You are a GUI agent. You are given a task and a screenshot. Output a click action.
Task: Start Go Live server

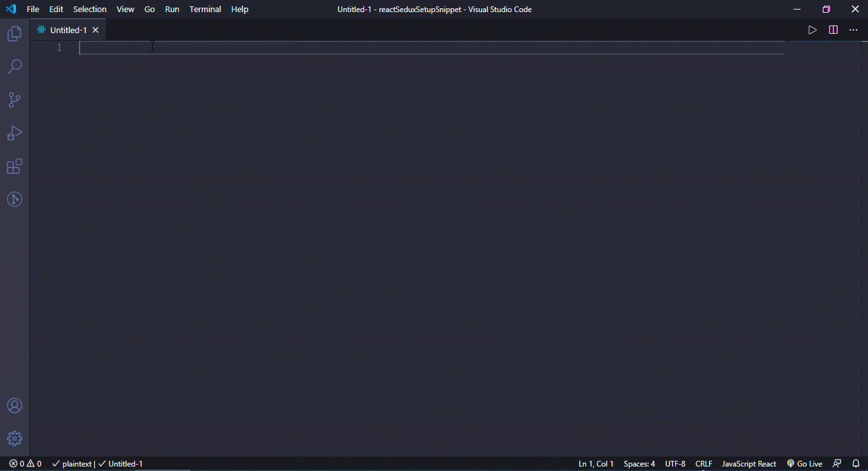(x=804, y=464)
